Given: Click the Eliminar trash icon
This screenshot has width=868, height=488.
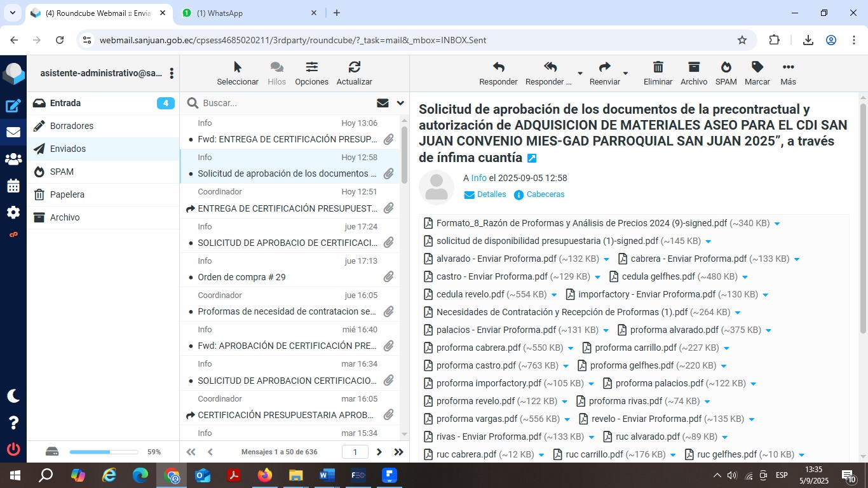Looking at the screenshot, I should tap(658, 67).
